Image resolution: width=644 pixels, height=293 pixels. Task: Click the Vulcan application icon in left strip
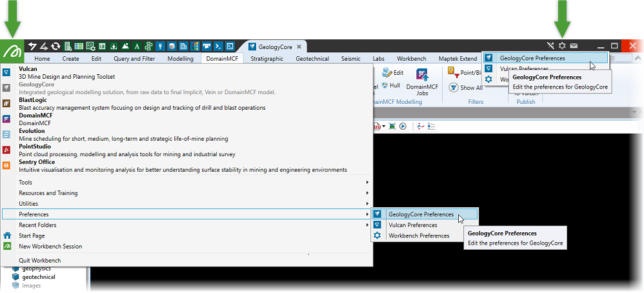click(x=6, y=72)
